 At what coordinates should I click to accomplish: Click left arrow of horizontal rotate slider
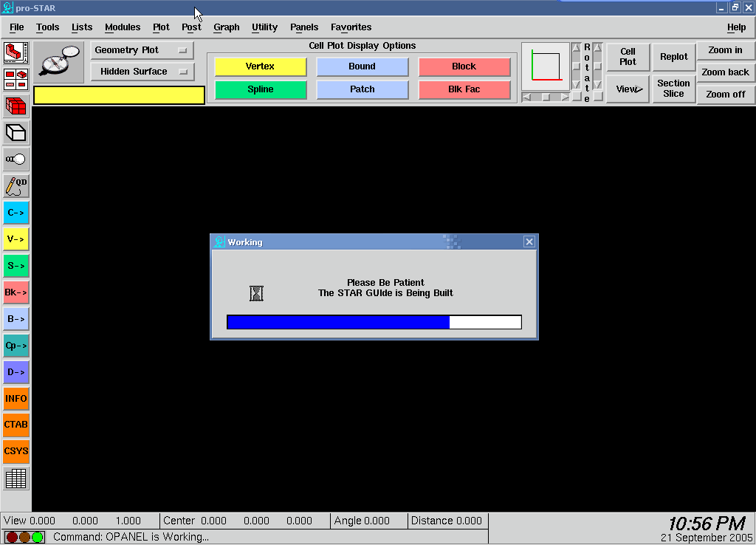tap(526, 97)
